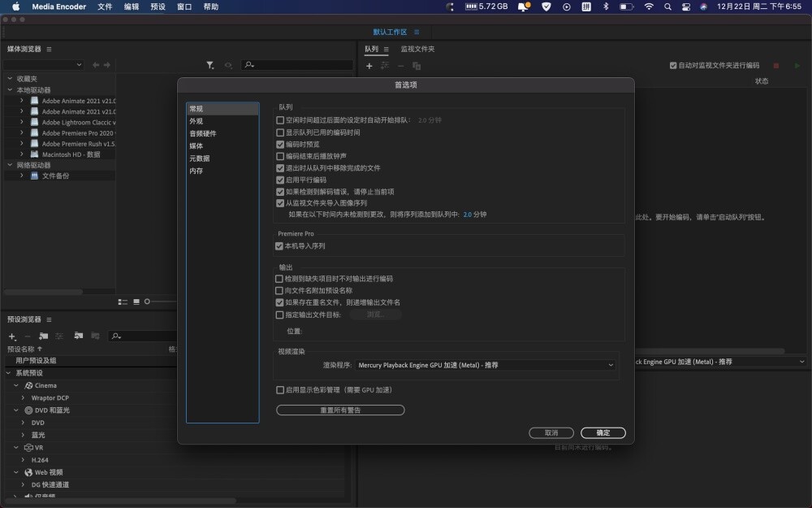Click the 取消 button in preferences

pyautogui.click(x=551, y=433)
